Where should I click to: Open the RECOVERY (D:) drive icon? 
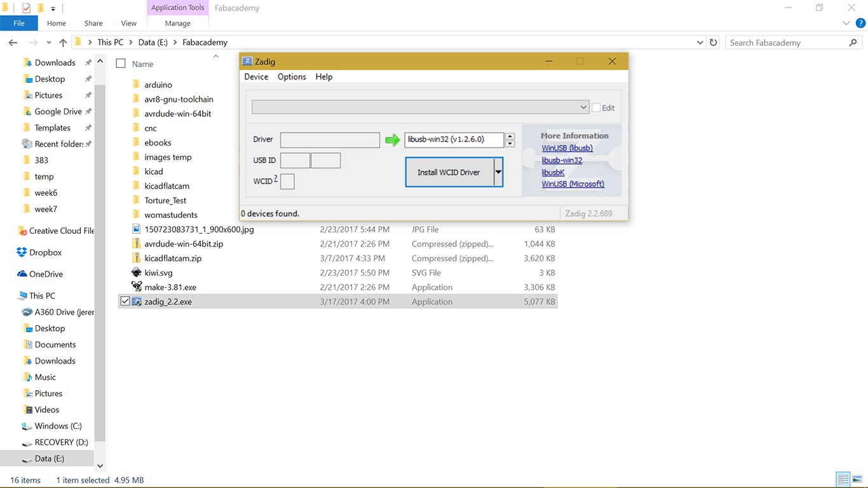27,443
